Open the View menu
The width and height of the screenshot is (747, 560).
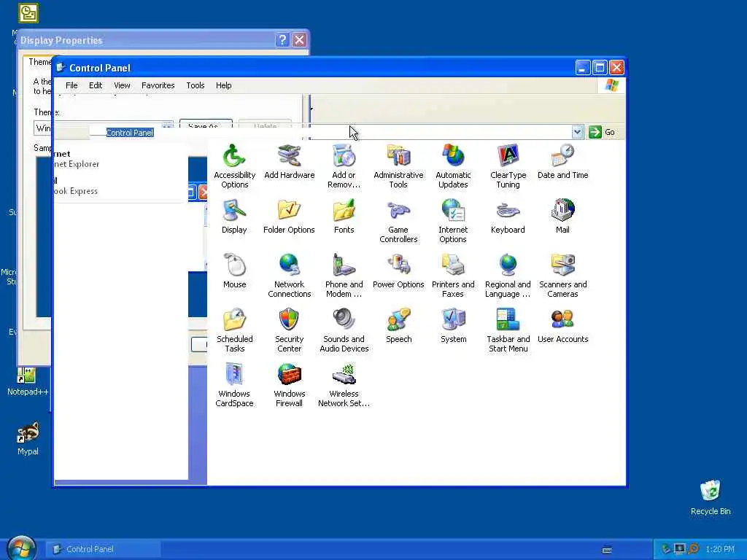[122, 85]
